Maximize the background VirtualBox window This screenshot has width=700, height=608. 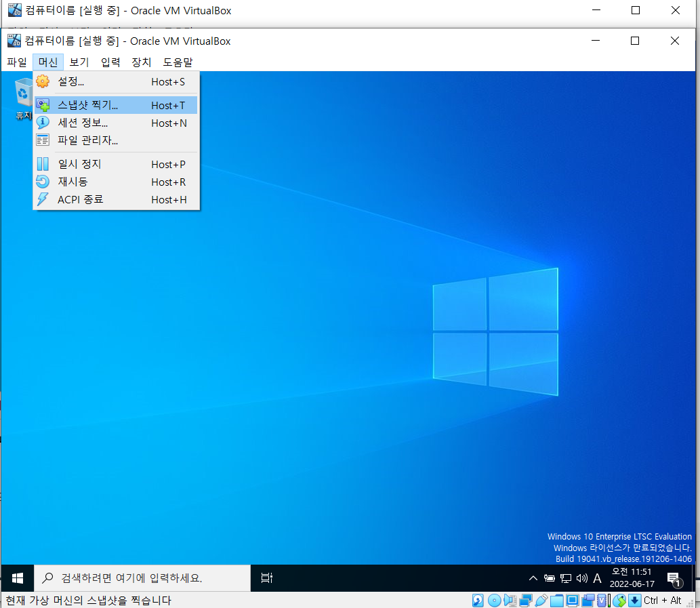[636, 10]
